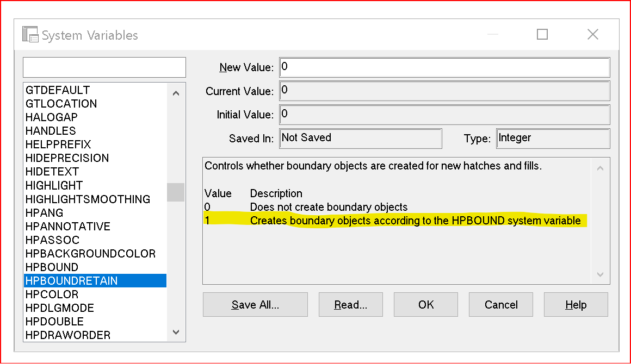Click the Saved In field
This screenshot has height=364, width=631.
click(x=361, y=138)
